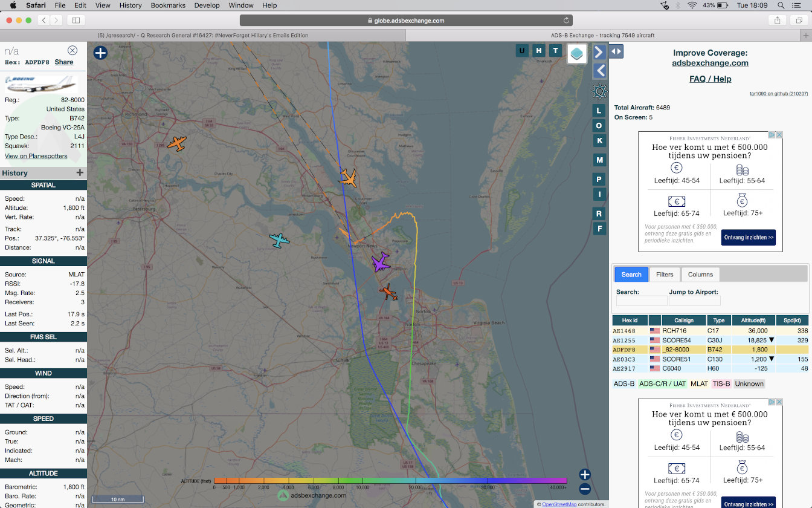Switch to ADS-B Exchange browser tab
Screen dimensions: 812x508
tap(602, 35)
